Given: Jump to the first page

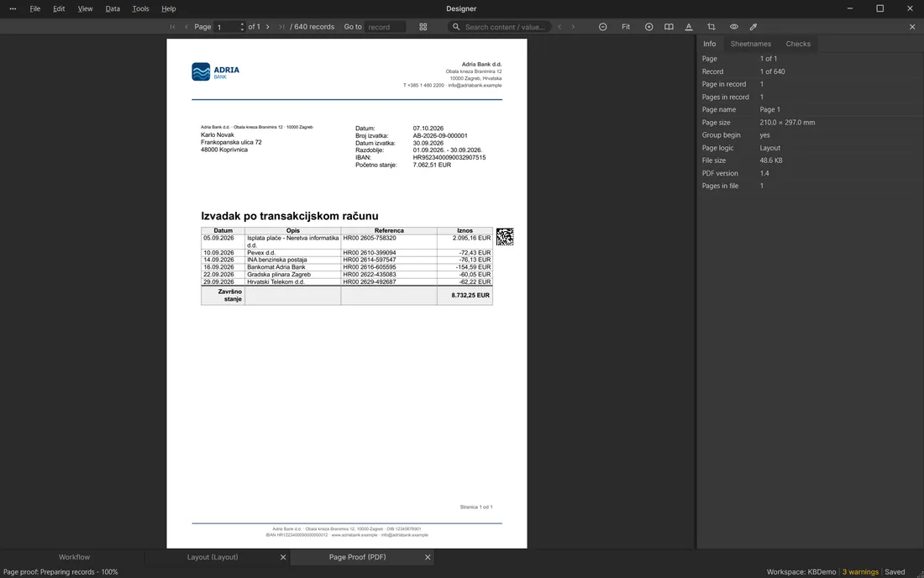Looking at the screenshot, I should [x=173, y=27].
